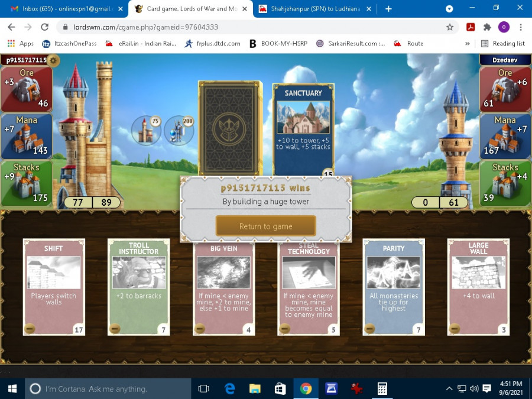Click the Cortana search box
Viewport: 532px width, 399px height.
point(108,389)
